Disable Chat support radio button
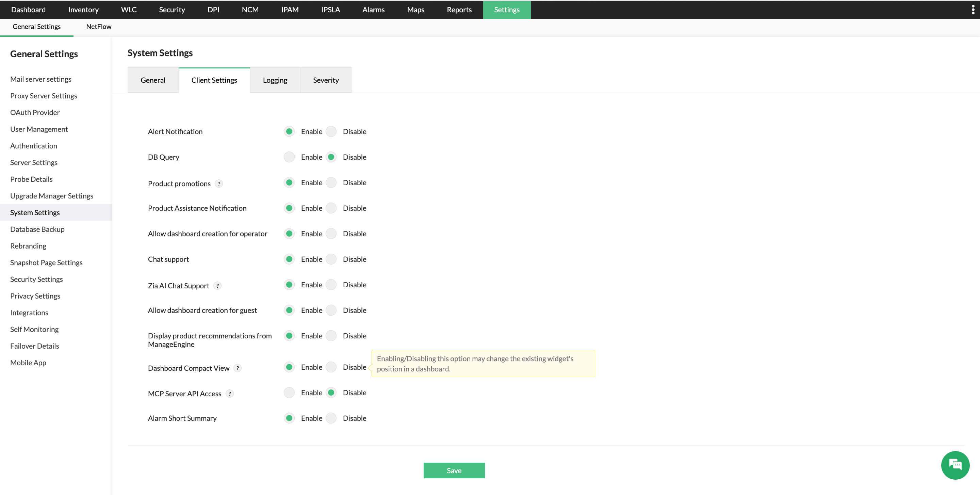 pyautogui.click(x=331, y=259)
